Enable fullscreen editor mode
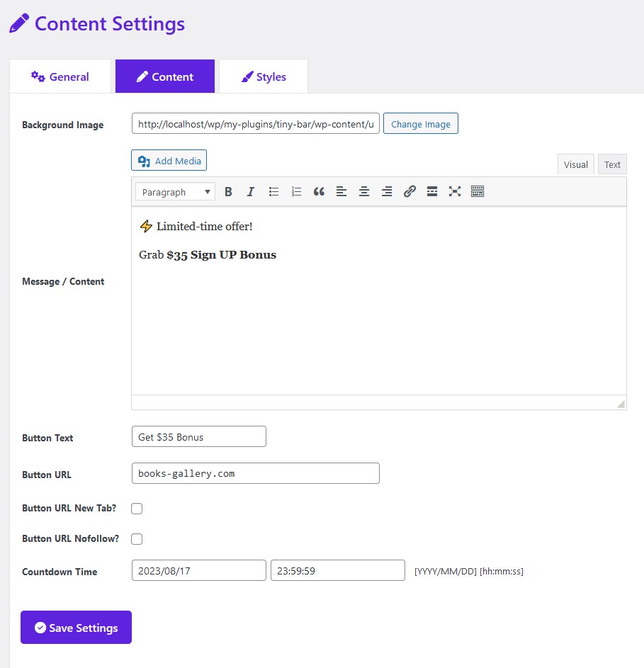 455,191
